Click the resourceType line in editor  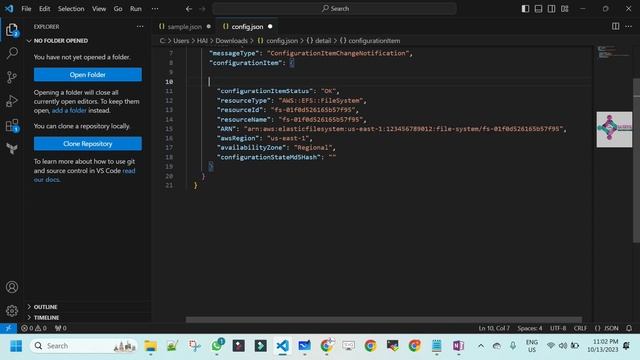pos(291,100)
